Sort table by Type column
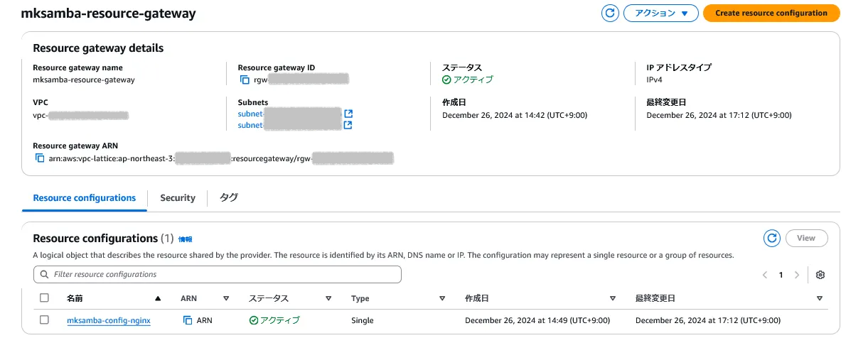Image resolution: width=868 pixels, height=360 pixels. pos(442,299)
